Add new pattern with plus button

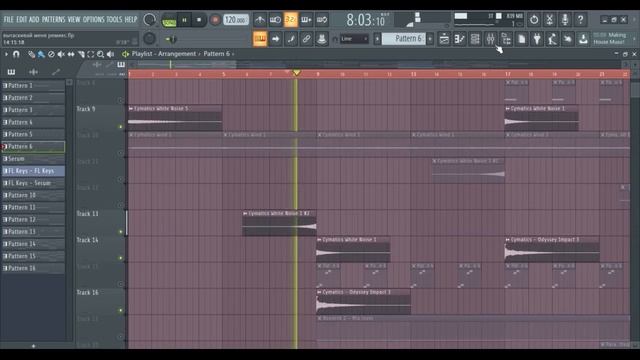pos(33,346)
